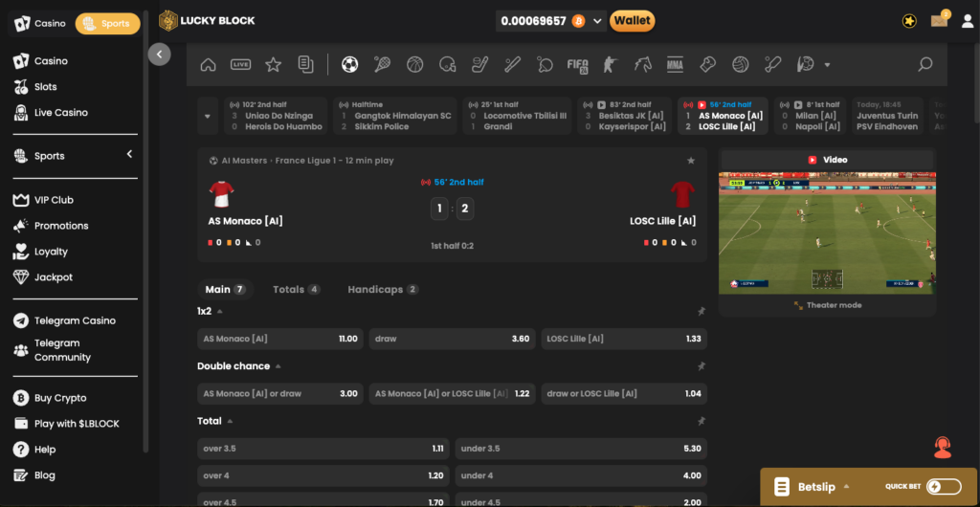Toggle the Quick Bet switch

click(x=944, y=486)
